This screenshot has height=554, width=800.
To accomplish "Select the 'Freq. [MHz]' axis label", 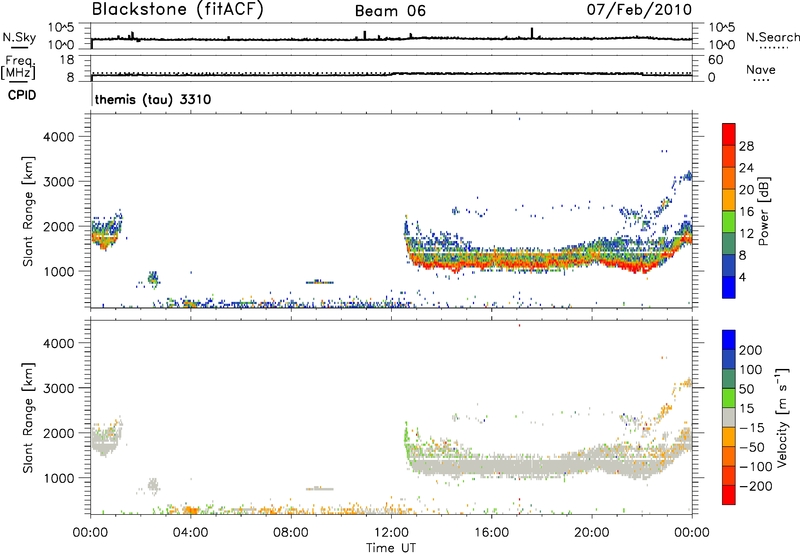I will 19,67.
